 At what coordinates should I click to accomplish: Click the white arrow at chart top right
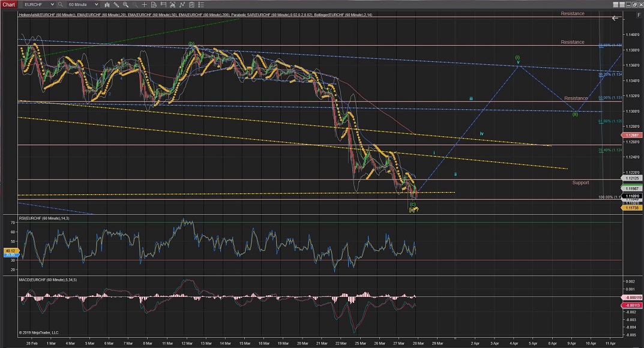[x=615, y=18]
